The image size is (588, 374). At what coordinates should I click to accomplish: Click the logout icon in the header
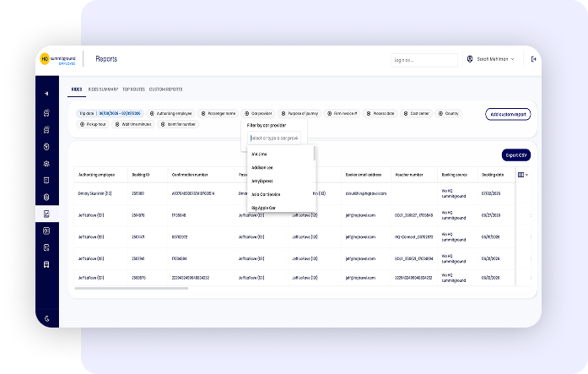533,59
